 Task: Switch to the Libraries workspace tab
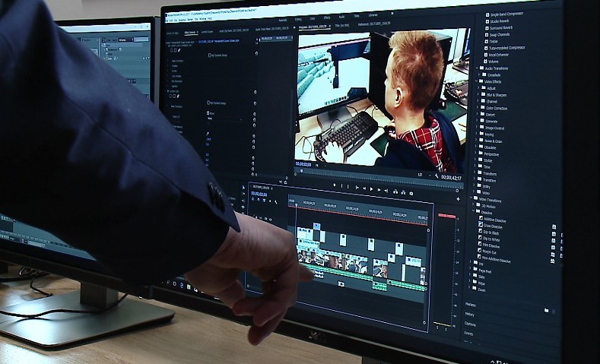(373, 15)
